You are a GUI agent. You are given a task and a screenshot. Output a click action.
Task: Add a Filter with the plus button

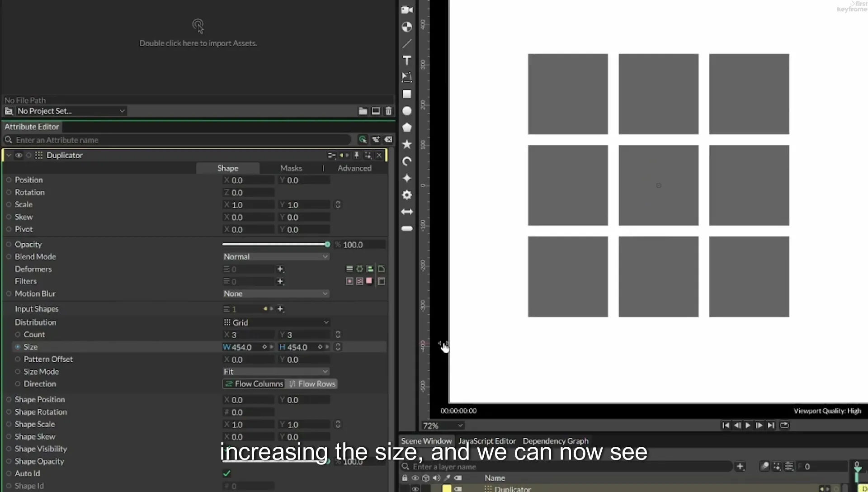[x=280, y=281]
